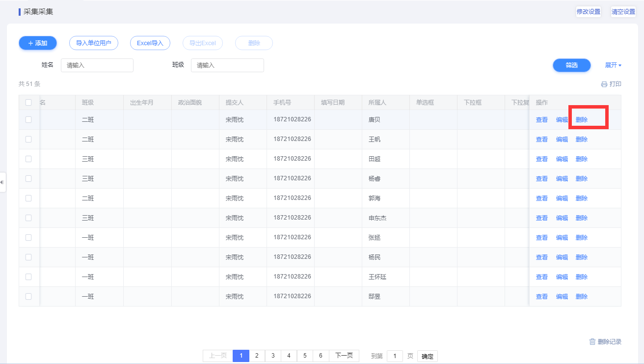
Task: Click 编辑 link for the 杨春 row
Action: [x=562, y=179]
